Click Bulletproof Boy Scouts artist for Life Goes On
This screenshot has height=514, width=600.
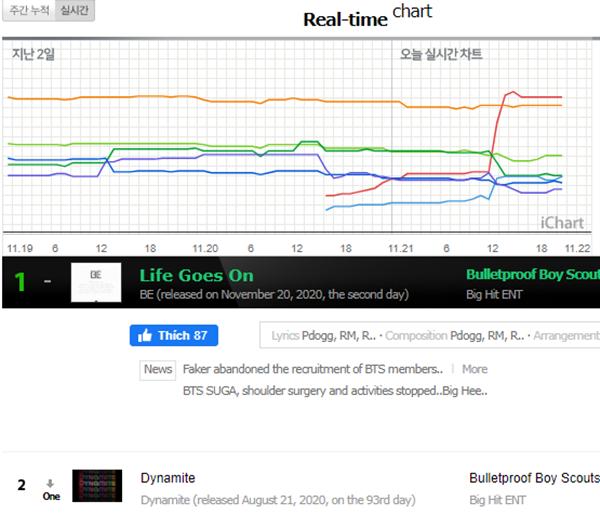coord(532,275)
